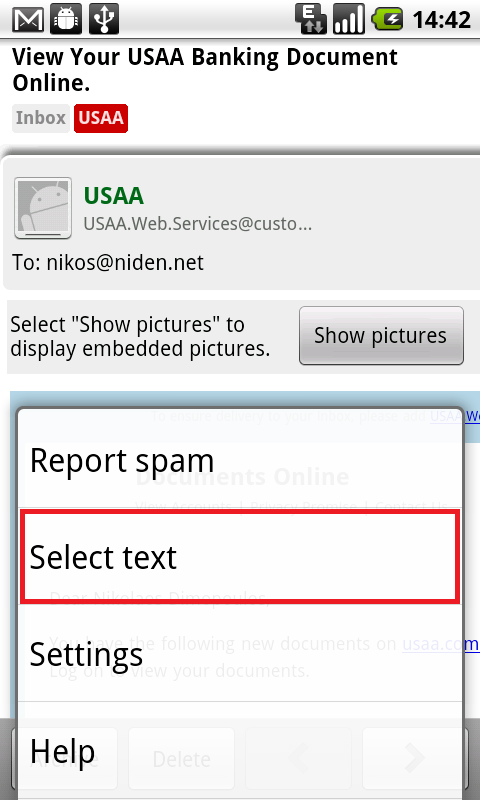The image size is (480, 800).
Task: Open the USAA sender contact avatar
Action: 43,208
